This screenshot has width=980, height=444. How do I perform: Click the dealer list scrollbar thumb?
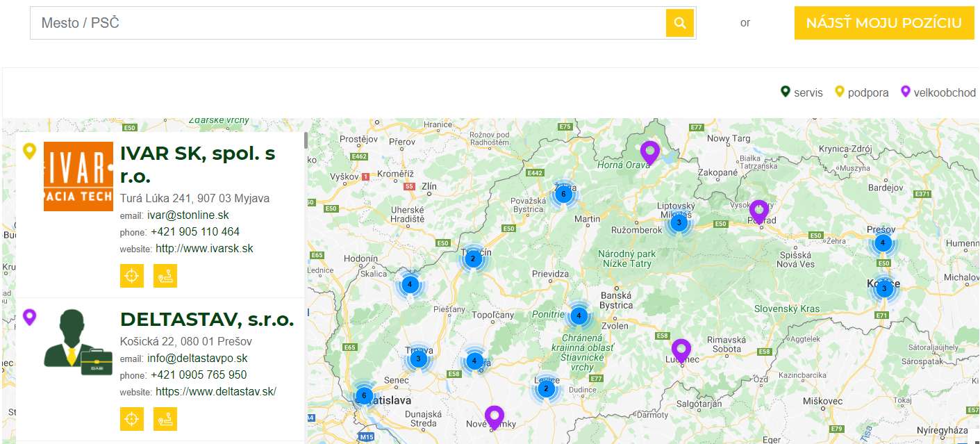(x=306, y=140)
